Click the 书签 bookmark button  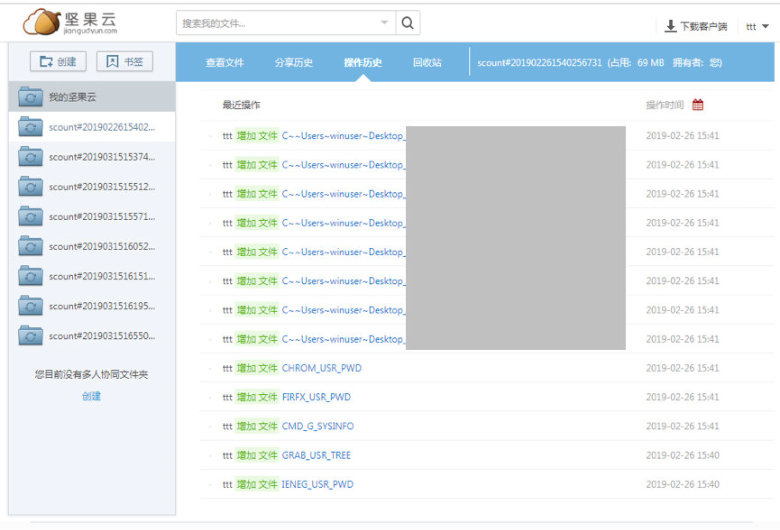coord(124,61)
